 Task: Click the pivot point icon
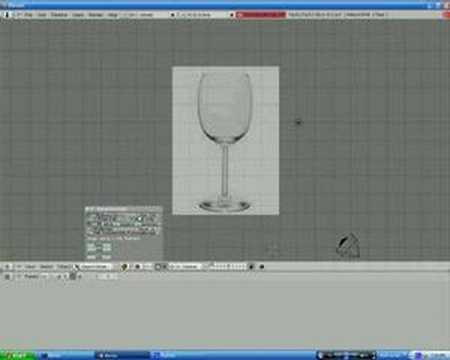(137, 267)
